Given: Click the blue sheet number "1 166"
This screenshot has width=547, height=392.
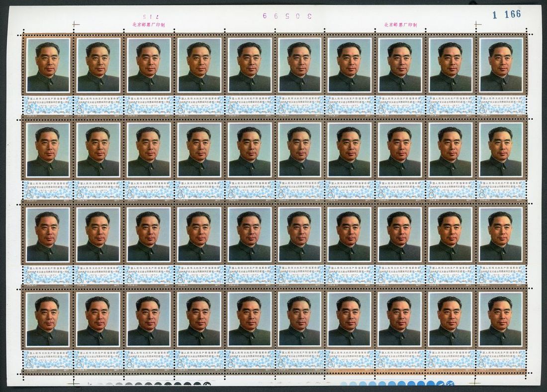Looking at the screenshot, I should [506, 14].
